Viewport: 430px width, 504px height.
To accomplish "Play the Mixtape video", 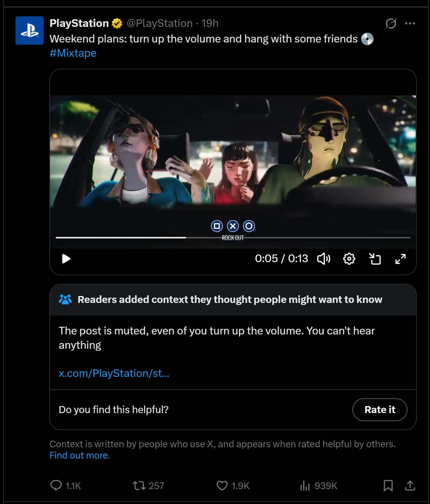I will 66,259.
